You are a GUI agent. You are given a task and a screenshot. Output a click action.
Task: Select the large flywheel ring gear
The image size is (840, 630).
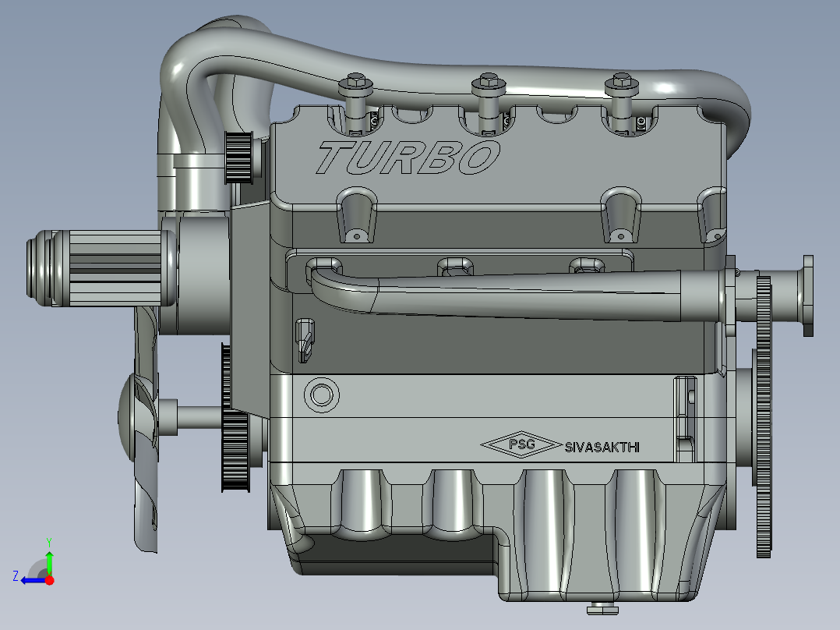[x=764, y=416]
